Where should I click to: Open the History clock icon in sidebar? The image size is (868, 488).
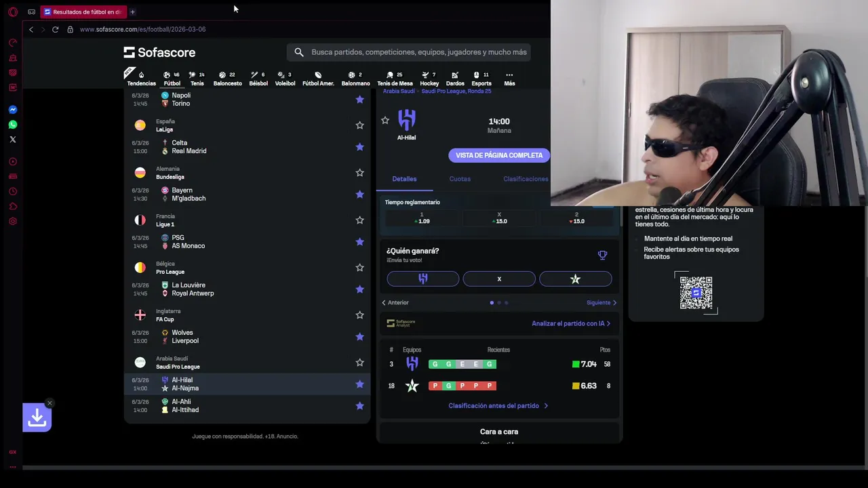(x=12, y=191)
